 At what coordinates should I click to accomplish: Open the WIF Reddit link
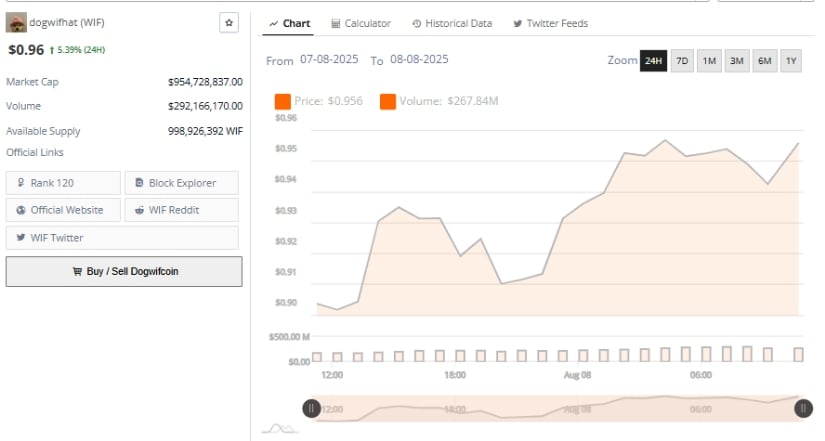coord(182,210)
